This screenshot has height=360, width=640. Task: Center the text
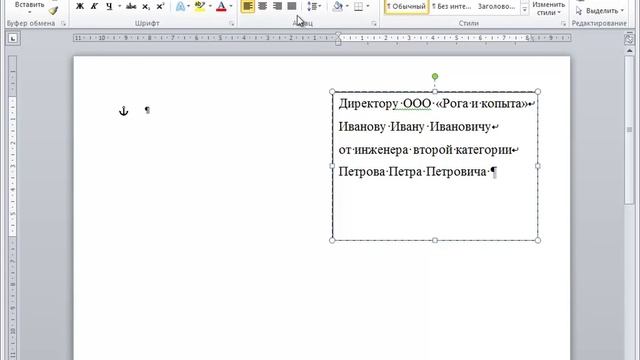click(262, 6)
